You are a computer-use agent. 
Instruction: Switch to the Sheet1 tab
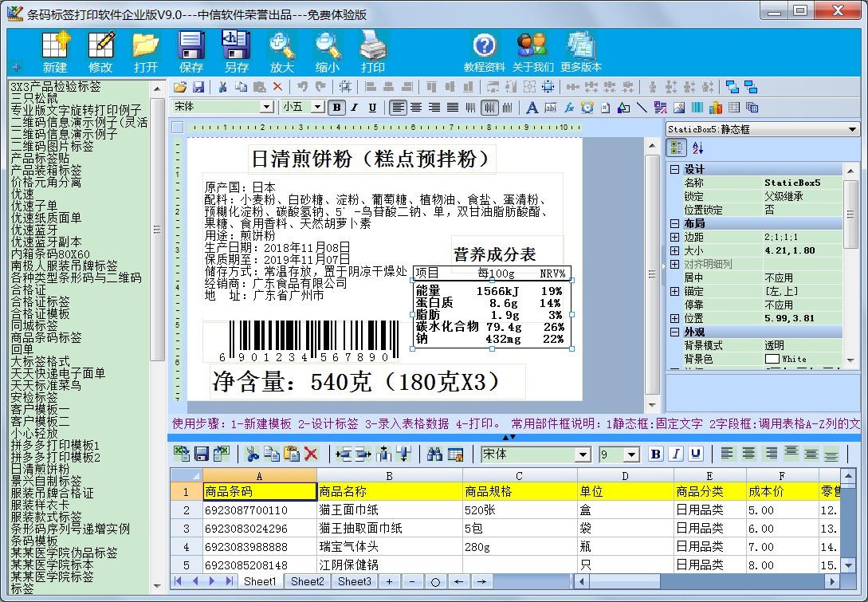click(x=260, y=581)
